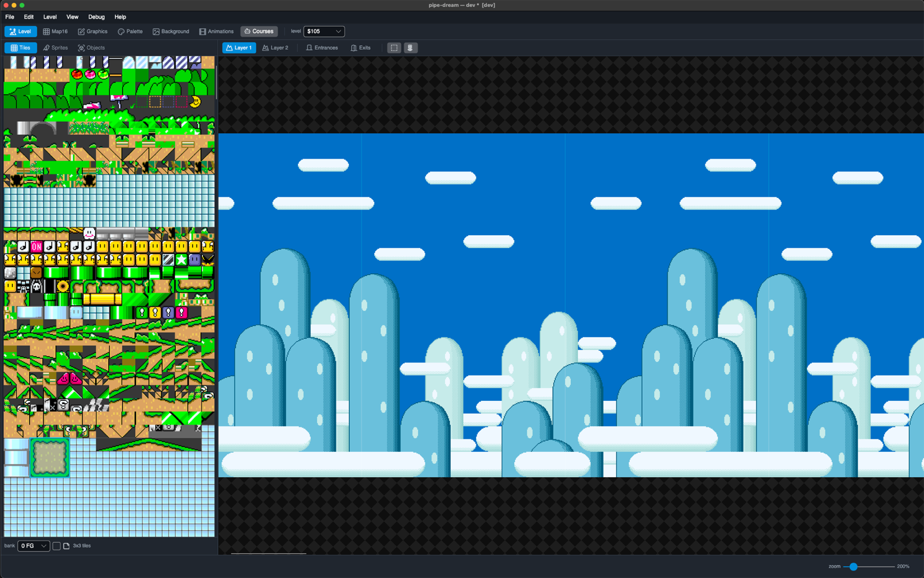Select the brown used block tile

(x=37, y=273)
